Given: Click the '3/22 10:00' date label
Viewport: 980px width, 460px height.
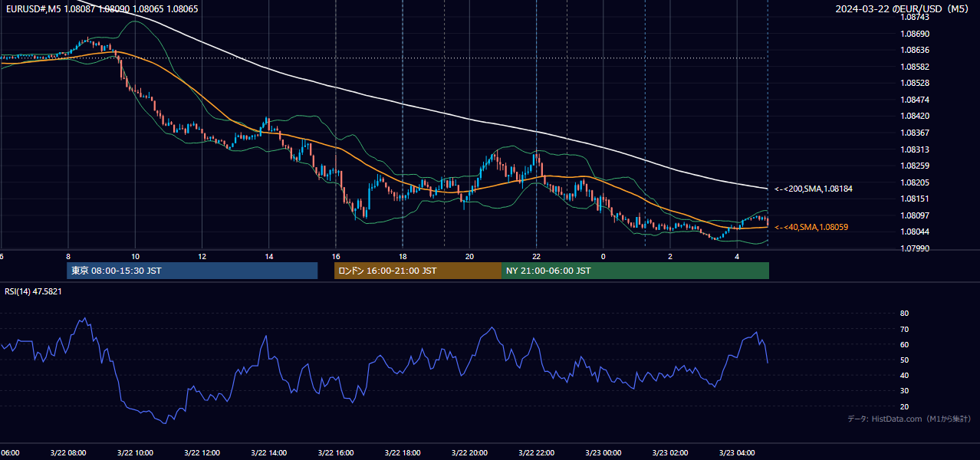Looking at the screenshot, I should click(x=135, y=453).
